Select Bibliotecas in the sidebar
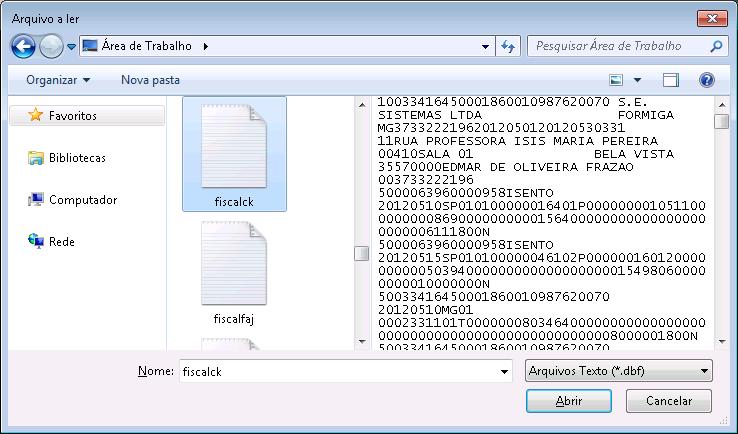 [x=76, y=158]
